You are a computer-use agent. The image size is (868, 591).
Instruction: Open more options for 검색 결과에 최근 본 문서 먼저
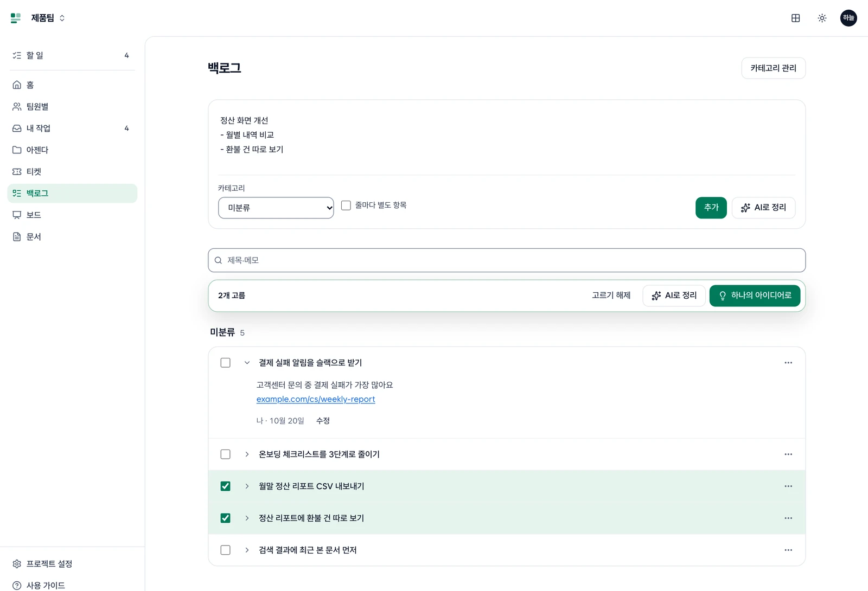[788, 550]
